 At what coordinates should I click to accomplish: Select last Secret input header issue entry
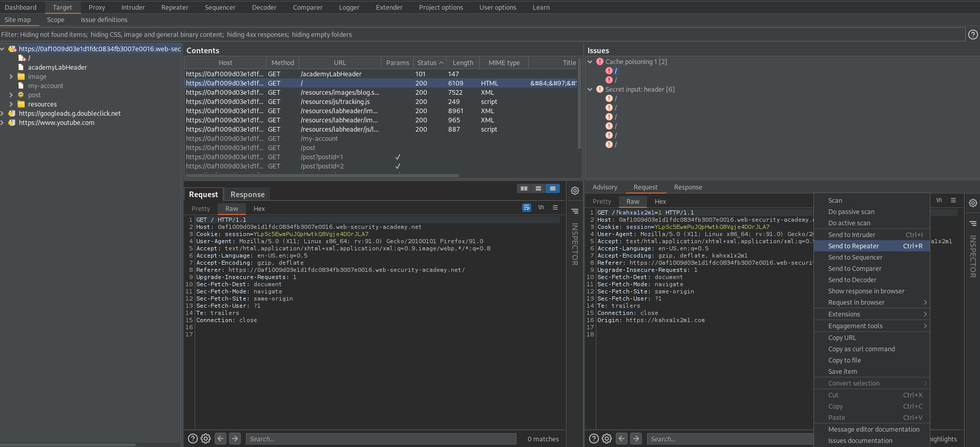click(x=612, y=144)
